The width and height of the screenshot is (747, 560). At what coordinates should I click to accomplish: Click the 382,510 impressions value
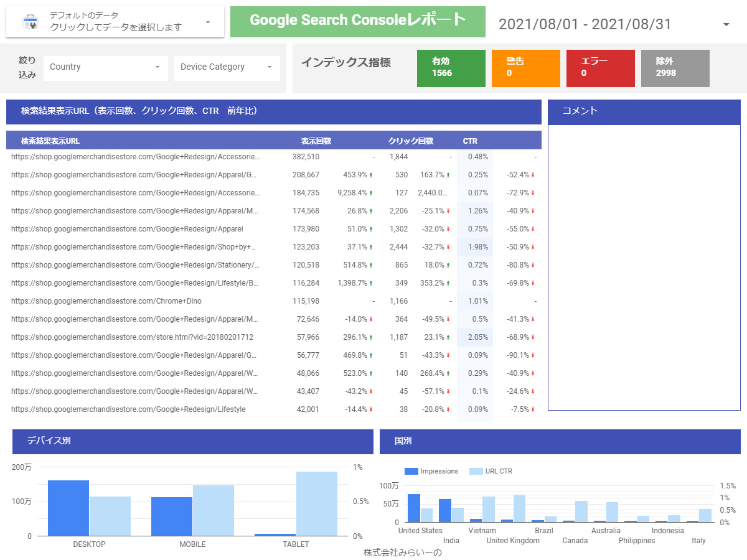click(306, 157)
